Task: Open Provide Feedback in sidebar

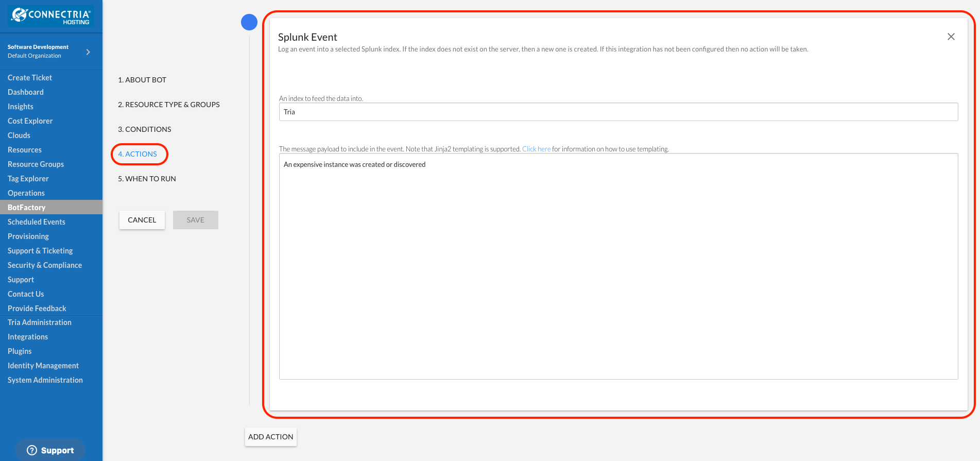Action: point(37,309)
